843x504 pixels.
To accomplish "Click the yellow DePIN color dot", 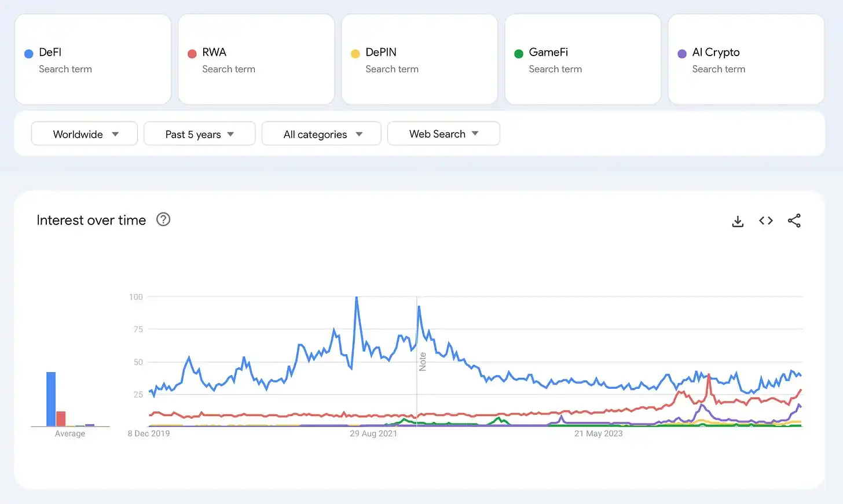I will tap(355, 54).
